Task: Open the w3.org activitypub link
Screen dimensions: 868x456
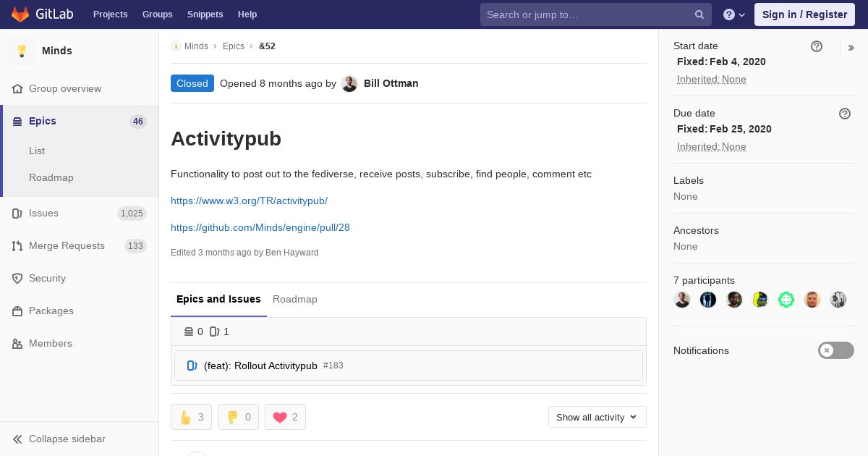Action: click(249, 200)
